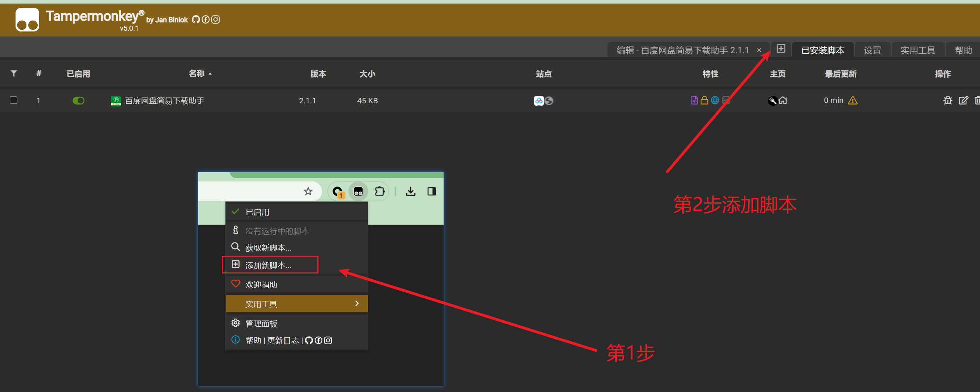Click the Tampermonkey logo in header
This screenshot has height=392, width=980.
[x=27, y=19]
